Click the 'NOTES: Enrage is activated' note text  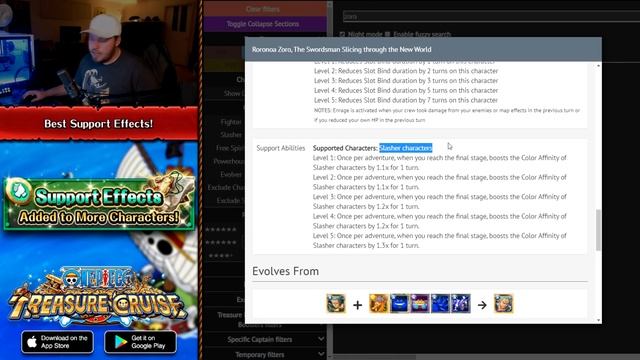click(x=447, y=115)
